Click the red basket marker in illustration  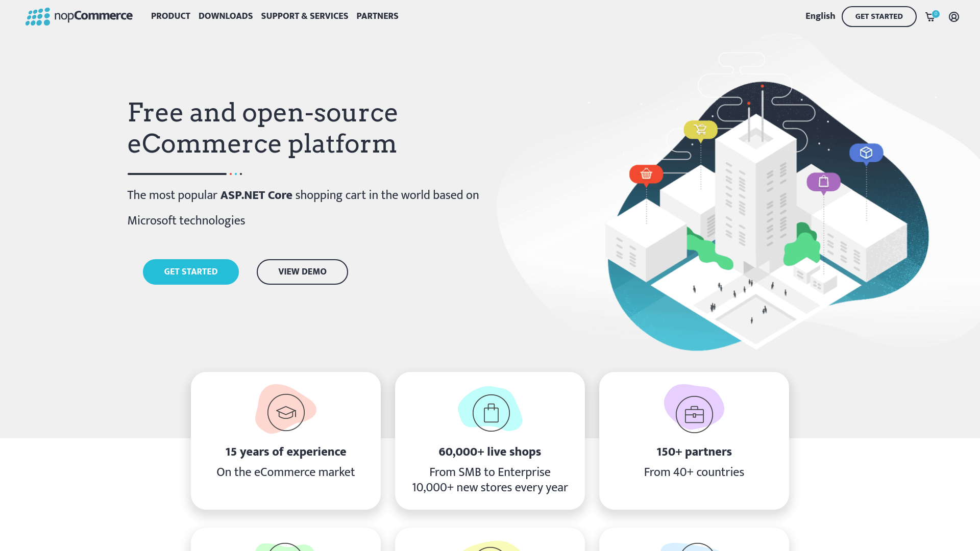[646, 175]
